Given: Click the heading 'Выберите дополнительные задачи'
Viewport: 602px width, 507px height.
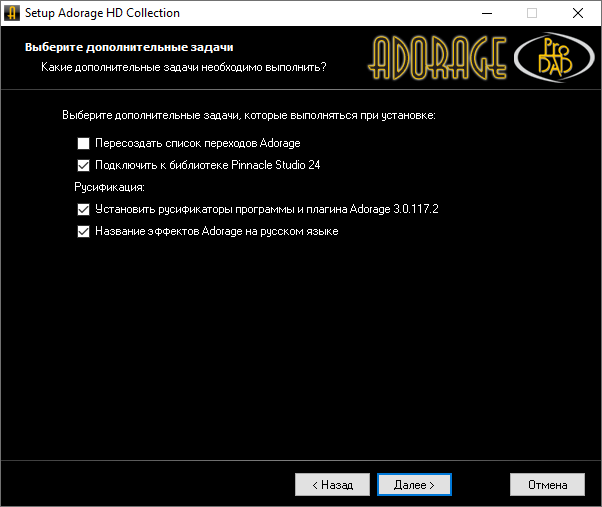Looking at the screenshot, I should (129, 47).
